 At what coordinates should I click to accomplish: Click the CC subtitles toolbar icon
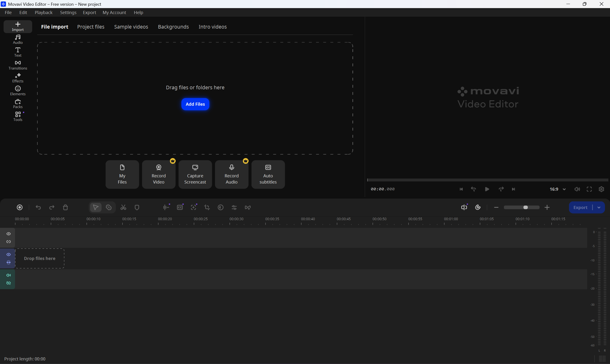click(x=180, y=207)
